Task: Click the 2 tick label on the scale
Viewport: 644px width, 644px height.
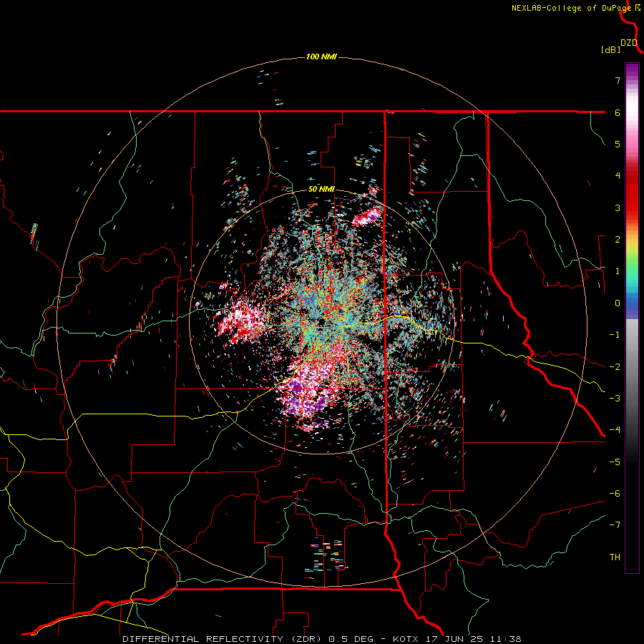Action: coord(618,240)
